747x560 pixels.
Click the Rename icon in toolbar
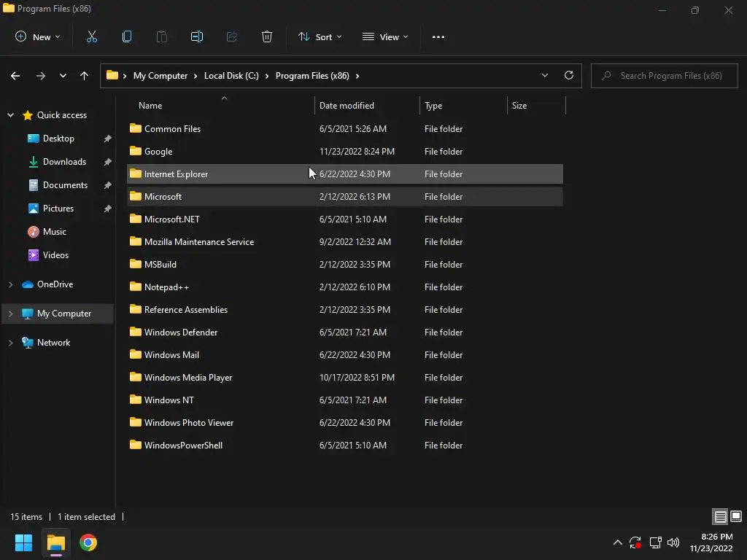[197, 36]
